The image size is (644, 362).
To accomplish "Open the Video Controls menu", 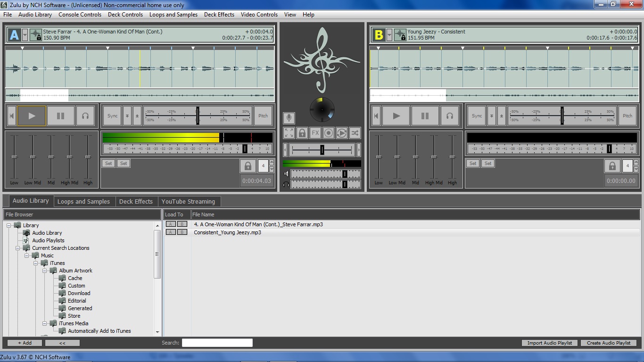I will tap(259, 15).
